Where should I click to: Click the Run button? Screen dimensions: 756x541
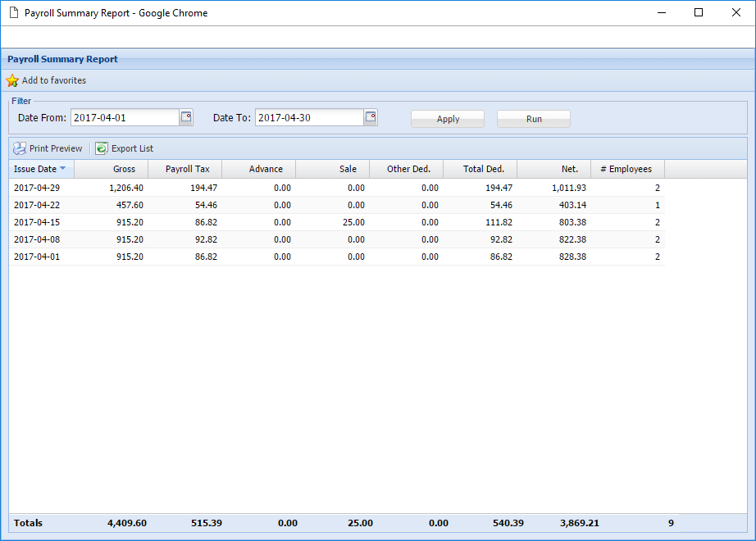[x=533, y=118]
